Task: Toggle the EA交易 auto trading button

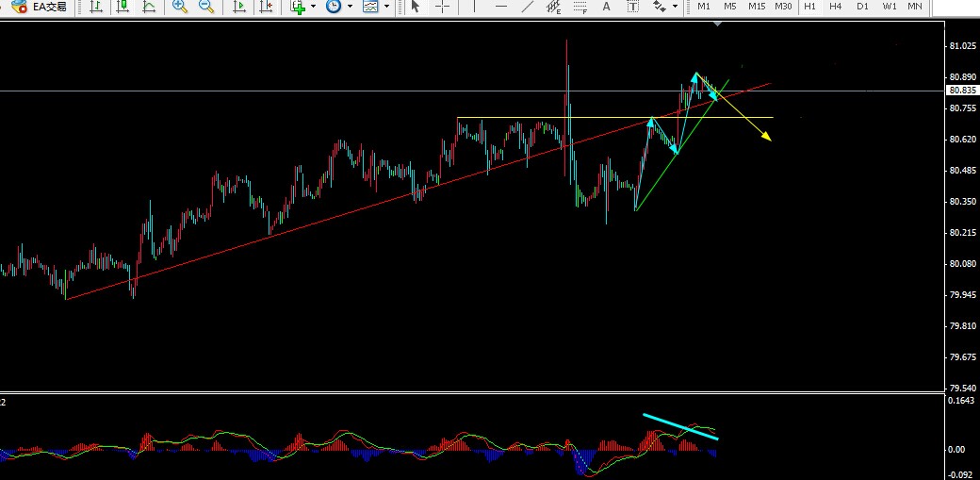Action: 40,7
